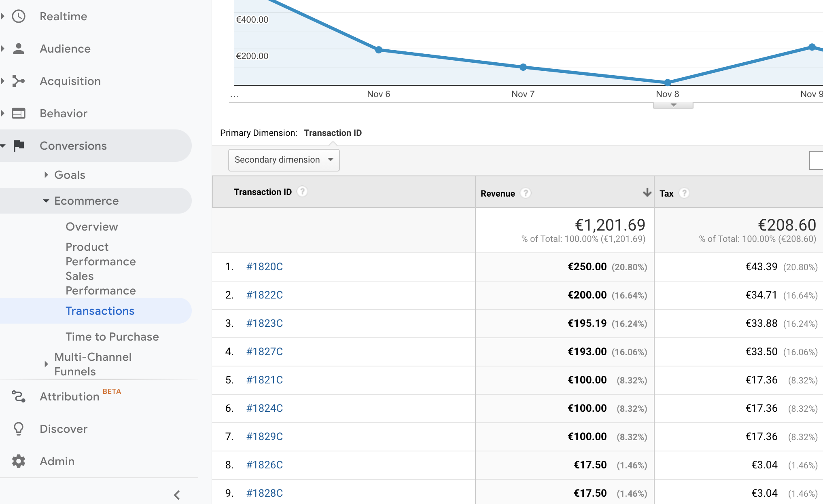
Task: Open the Secondary dimension dropdown
Action: click(284, 160)
